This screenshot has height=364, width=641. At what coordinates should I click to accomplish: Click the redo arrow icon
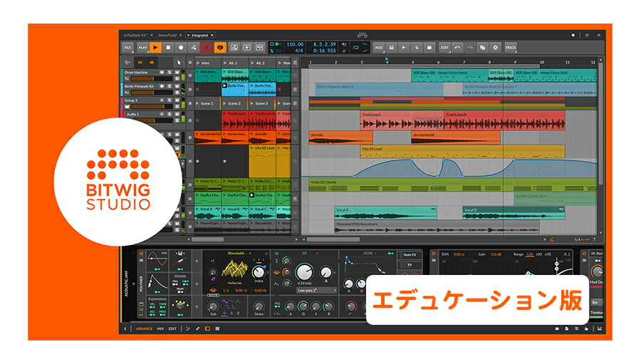470,48
